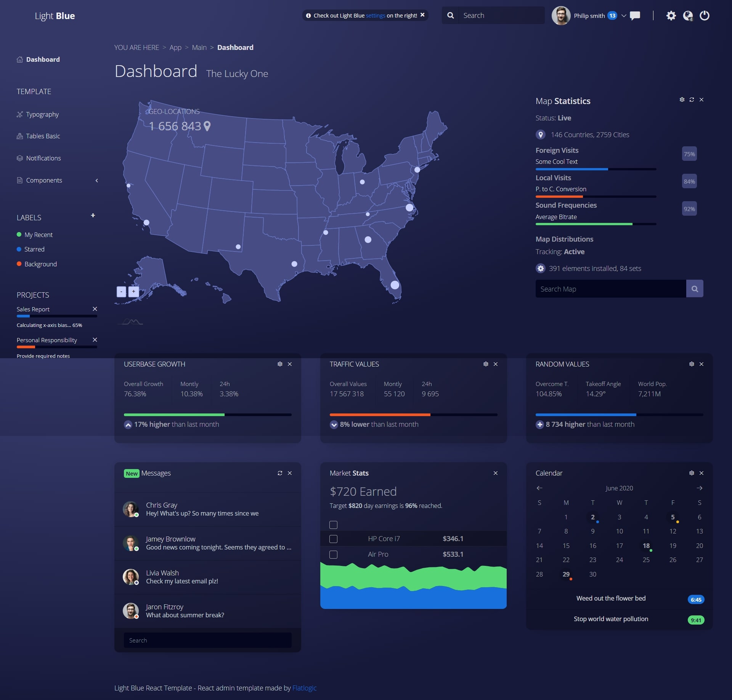The image size is (732, 700).
Task: Check the Air Pro checkbox
Action: point(334,554)
